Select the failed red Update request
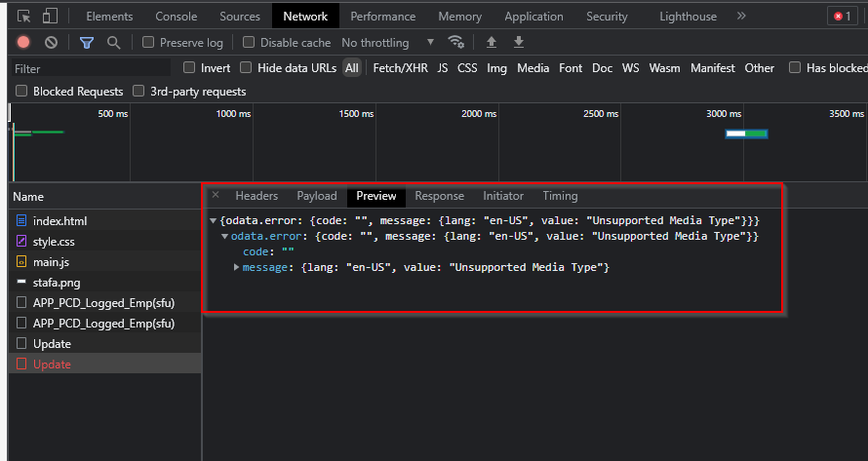The width and height of the screenshot is (868, 461). 104,365
